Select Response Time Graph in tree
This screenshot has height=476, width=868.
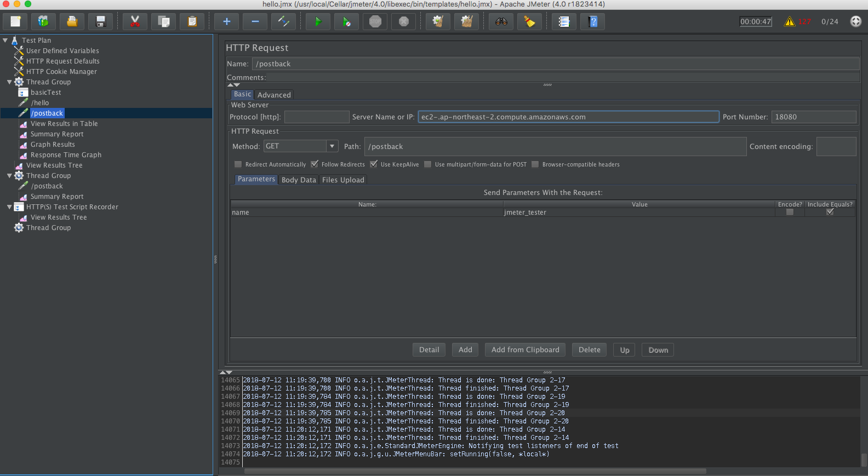point(66,155)
